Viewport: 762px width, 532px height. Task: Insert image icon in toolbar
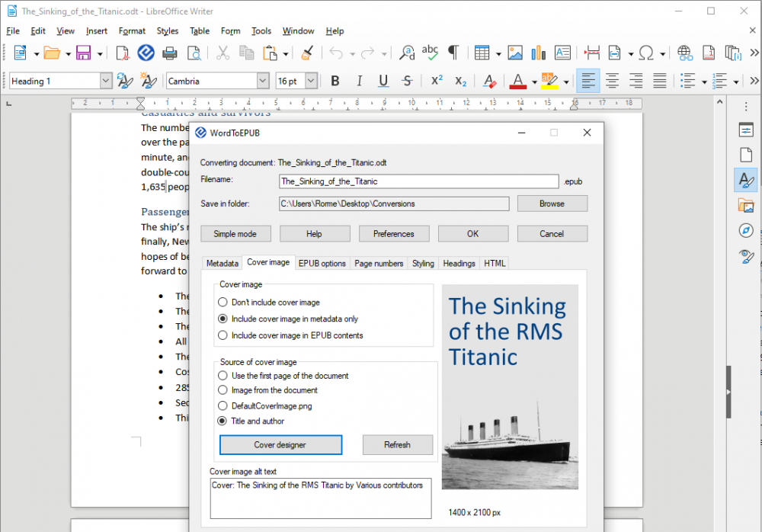click(x=515, y=53)
